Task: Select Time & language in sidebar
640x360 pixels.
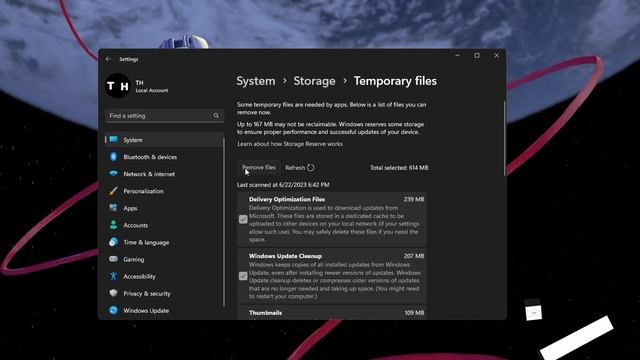Action: point(164,242)
